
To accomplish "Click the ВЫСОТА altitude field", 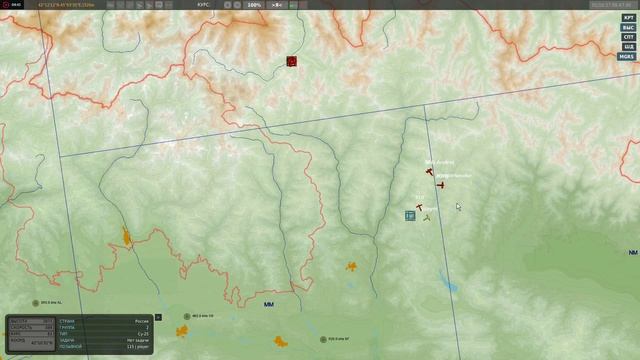I will point(31,321).
